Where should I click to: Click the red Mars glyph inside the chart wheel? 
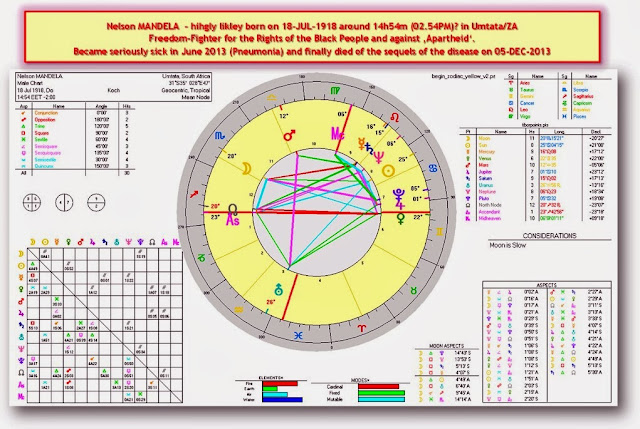point(289,135)
